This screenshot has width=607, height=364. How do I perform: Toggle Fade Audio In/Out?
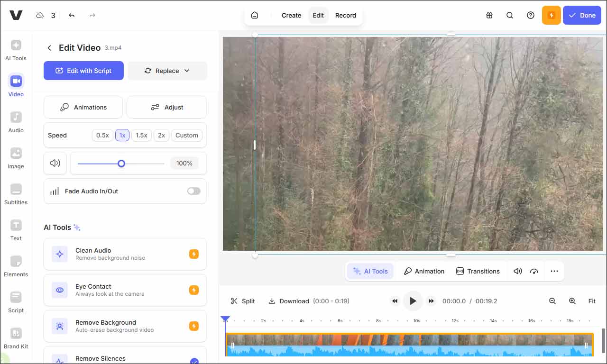point(193,191)
